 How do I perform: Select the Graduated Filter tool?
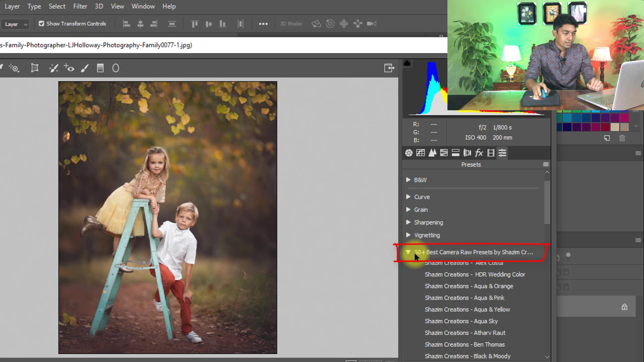[x=100, y=68]
